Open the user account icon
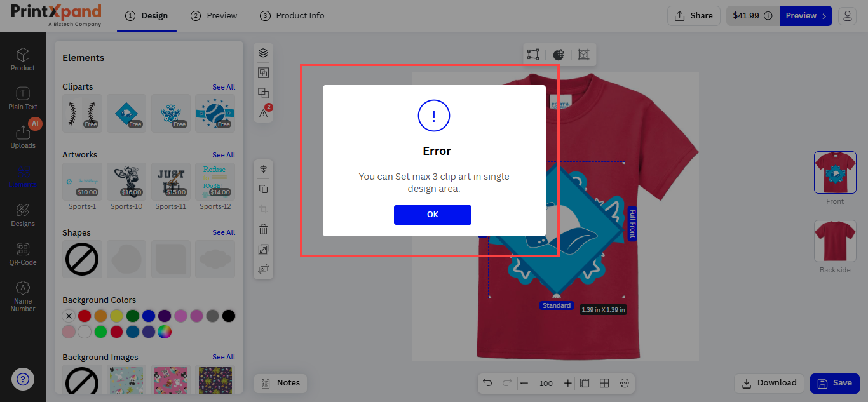 (847, 16)
